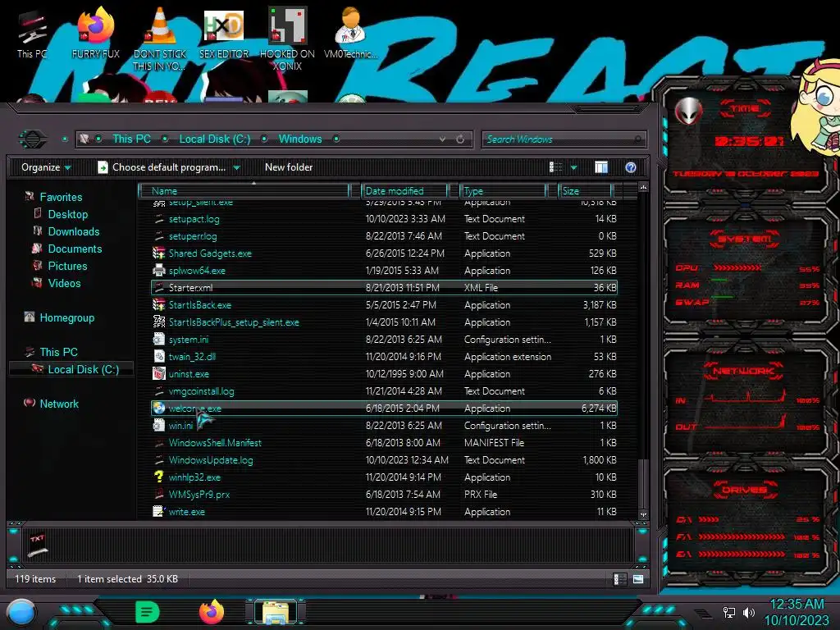Expand the Organize dropdown menu
840x630 pixels.
(x=46, y=167)
